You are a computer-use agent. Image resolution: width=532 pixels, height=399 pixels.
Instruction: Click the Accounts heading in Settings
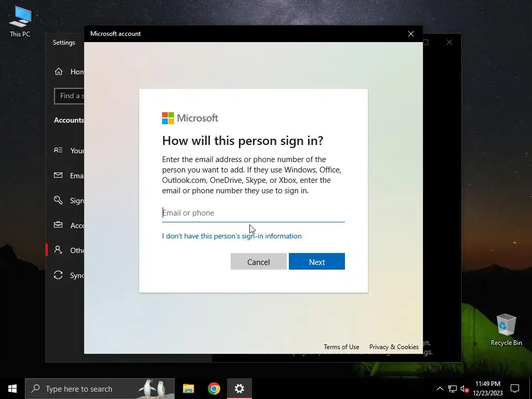pos(69,120)
